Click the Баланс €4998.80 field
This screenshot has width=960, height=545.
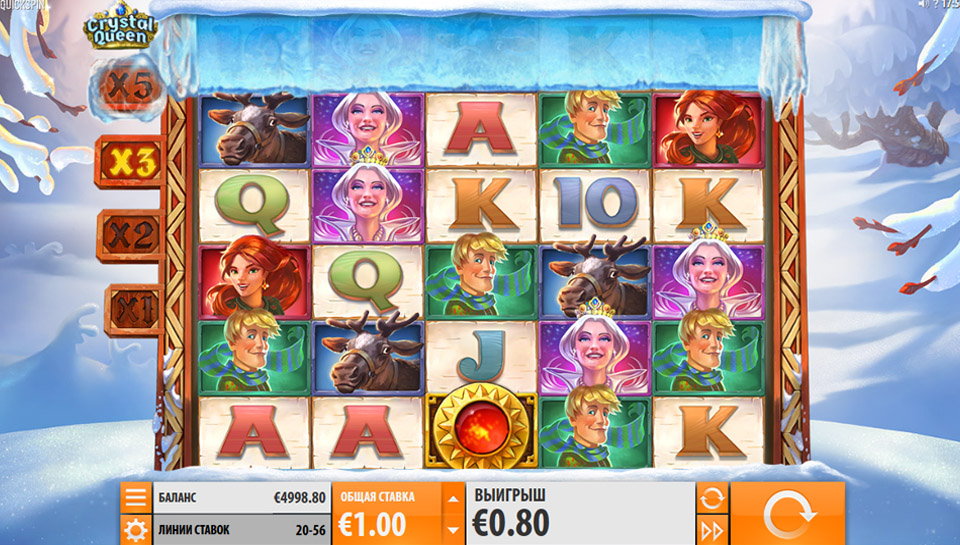pyautogui.click(x=241, y=497)
